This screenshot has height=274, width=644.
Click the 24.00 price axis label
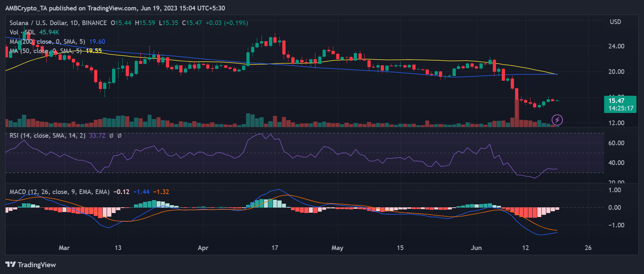pyautogui.click(x=616, y=46)
